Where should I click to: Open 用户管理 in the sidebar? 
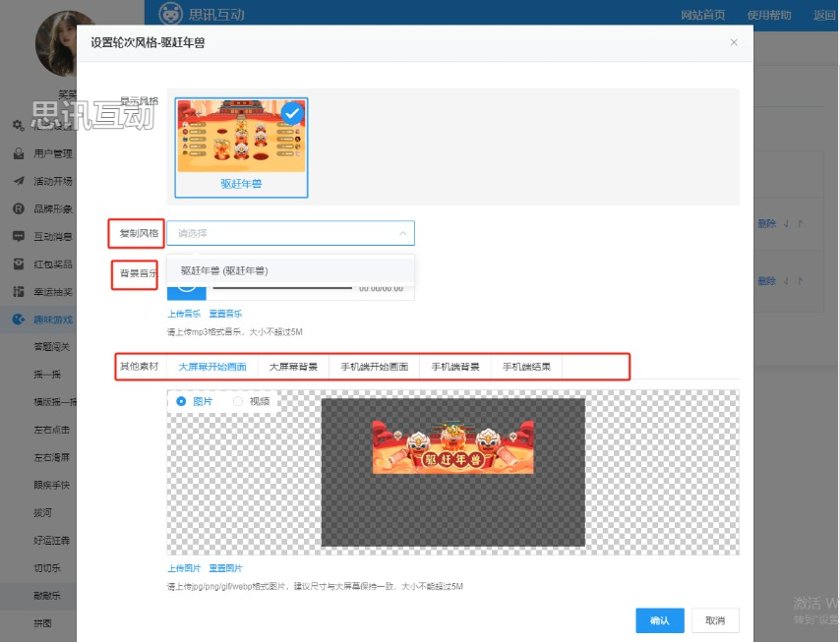pyautogui.click(x=52, y=153)
